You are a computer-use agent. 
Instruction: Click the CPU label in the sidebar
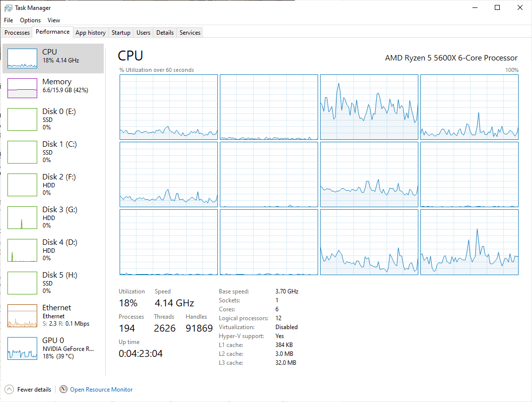tap(50, 52)
